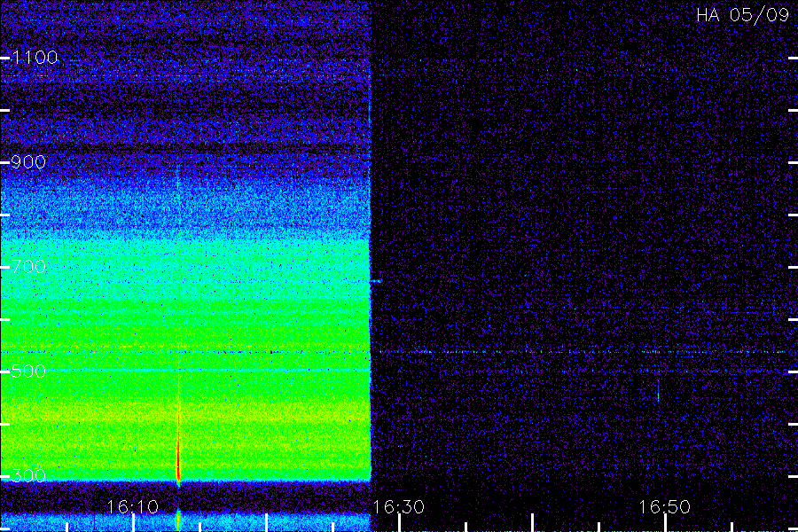This screenshot has height=532, width=798.
Task: Click the 16:10 time axis label
Action: (133, 507)
